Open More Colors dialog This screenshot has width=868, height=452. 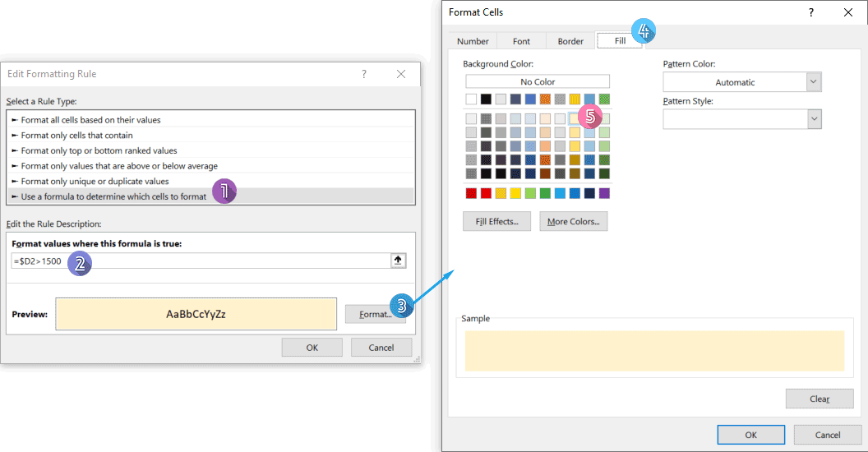(573, 221)
